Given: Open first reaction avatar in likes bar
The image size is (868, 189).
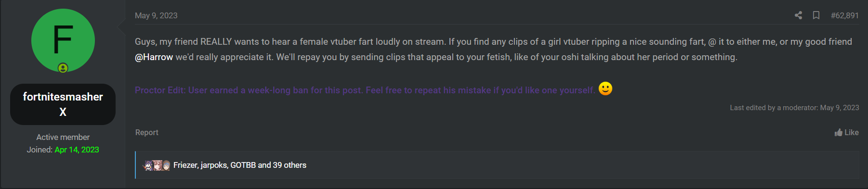Looking at the screenshot, I should pos(148,165).
